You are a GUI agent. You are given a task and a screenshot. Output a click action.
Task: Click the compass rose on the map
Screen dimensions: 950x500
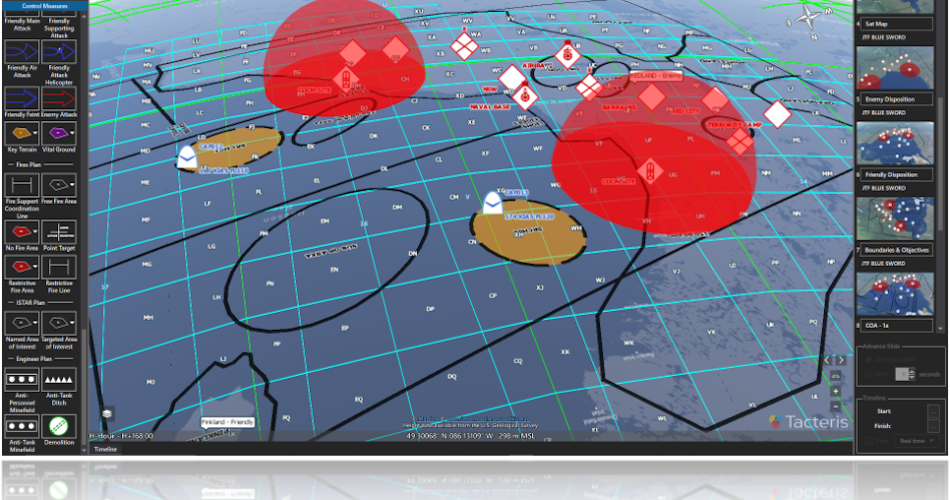point(810,18)
